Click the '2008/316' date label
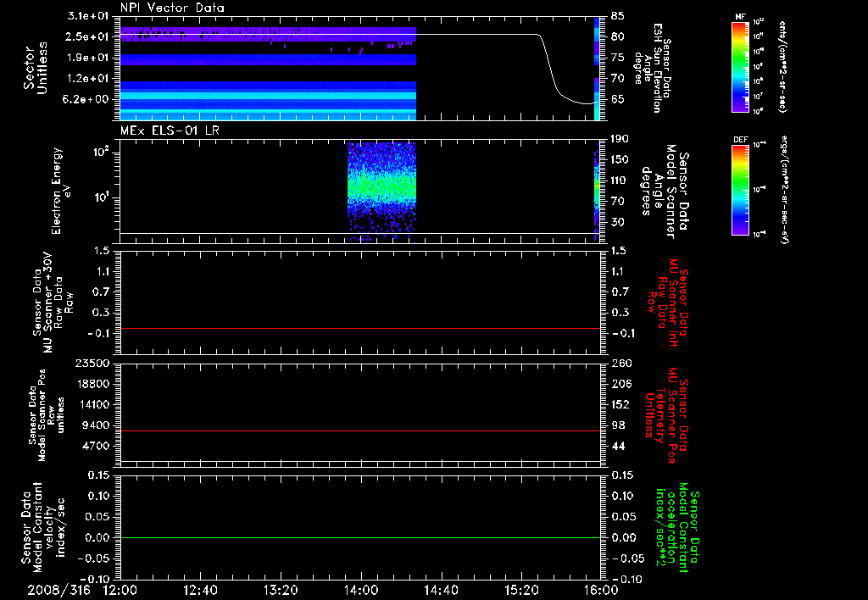The height and width of the screenshot is (600, 868). point(58,590)
